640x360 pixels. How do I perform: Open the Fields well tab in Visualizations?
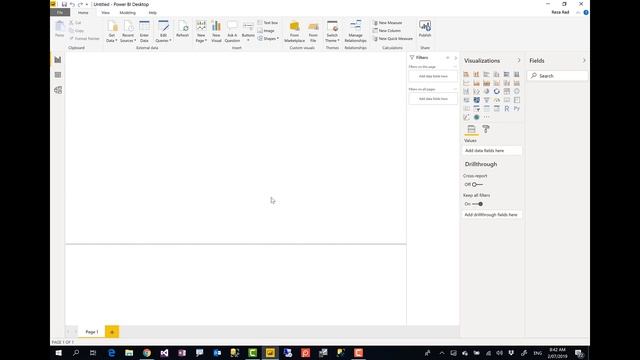[471, 129]
